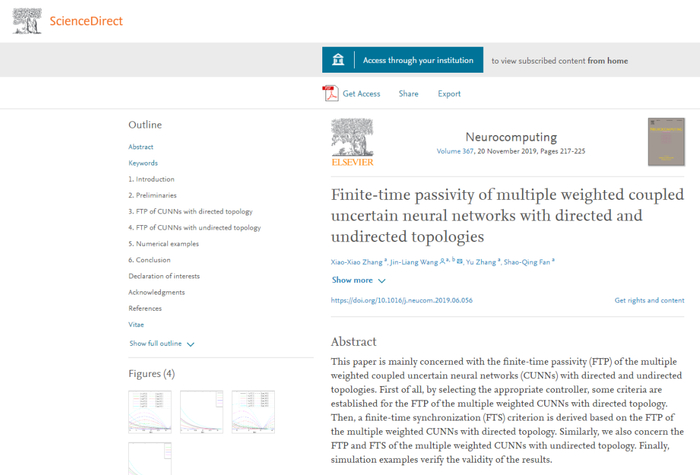
Task: Go to Abstract in the outline
Action: [141, 147]
